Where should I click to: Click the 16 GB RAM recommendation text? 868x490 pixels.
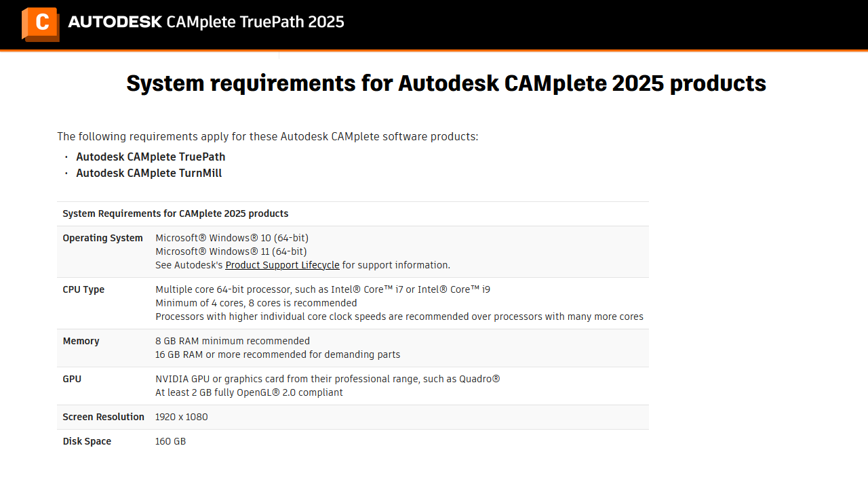click(278, 354)
